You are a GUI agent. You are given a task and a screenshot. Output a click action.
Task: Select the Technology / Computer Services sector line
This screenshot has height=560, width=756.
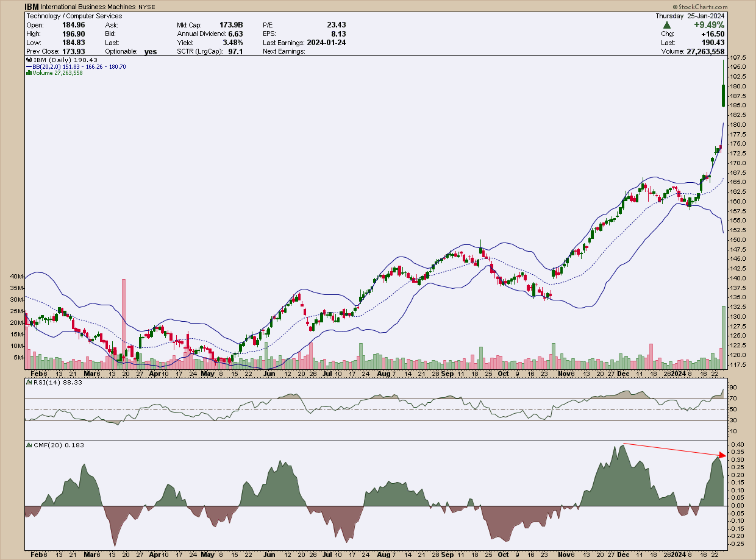74,16
